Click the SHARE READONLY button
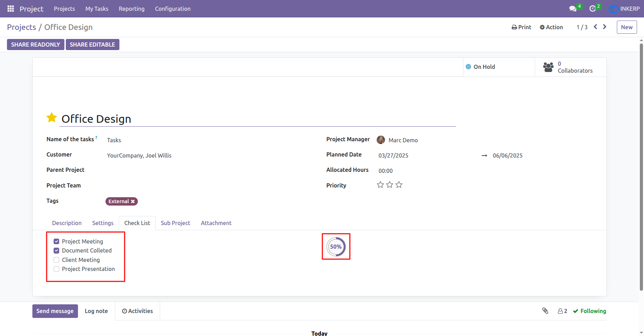The image size is (644, 336). pyautogui.click(x=36, y=45)
